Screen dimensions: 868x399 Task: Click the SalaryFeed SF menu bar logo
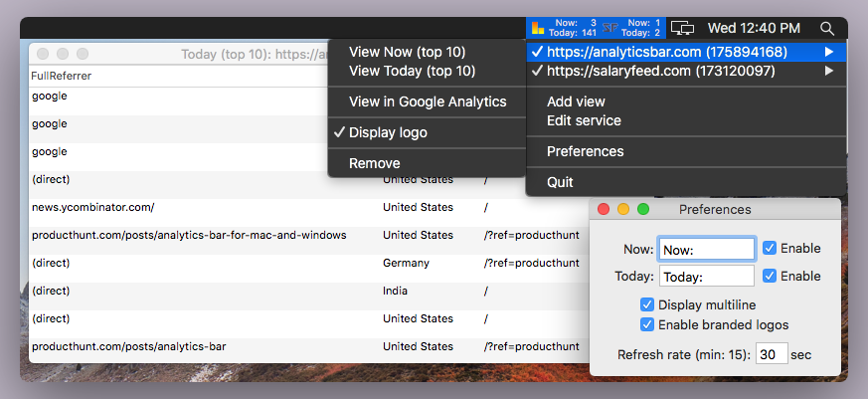point(610,28)
